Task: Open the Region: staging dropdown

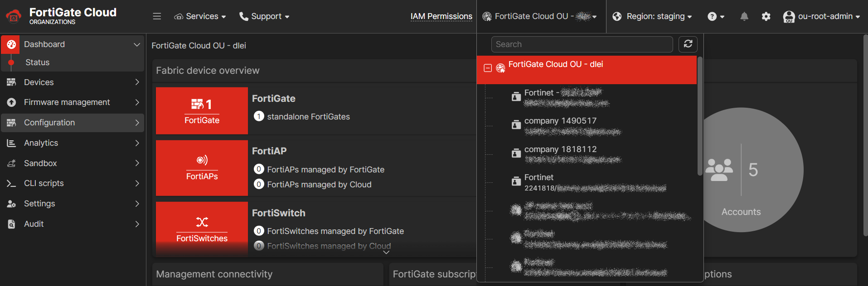Action: [652, 16]
